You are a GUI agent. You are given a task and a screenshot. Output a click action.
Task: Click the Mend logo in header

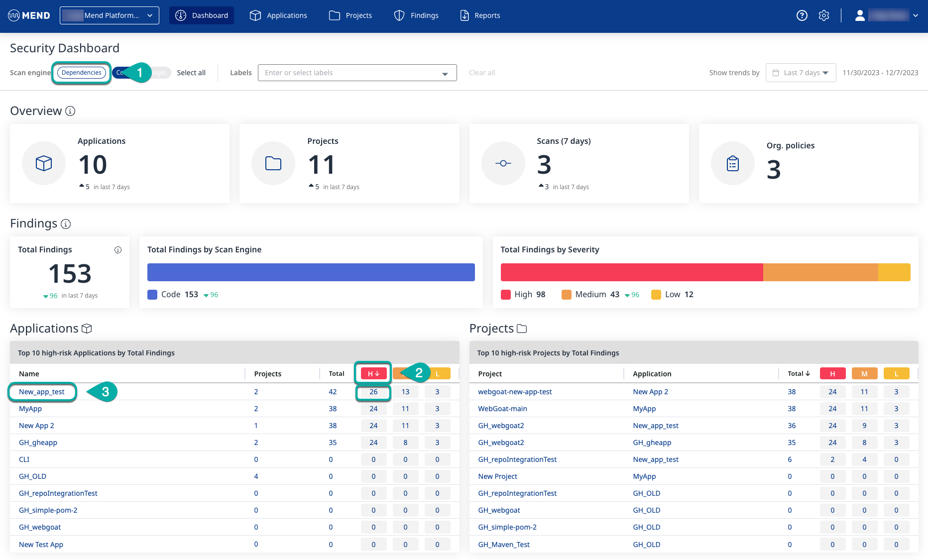29,15
